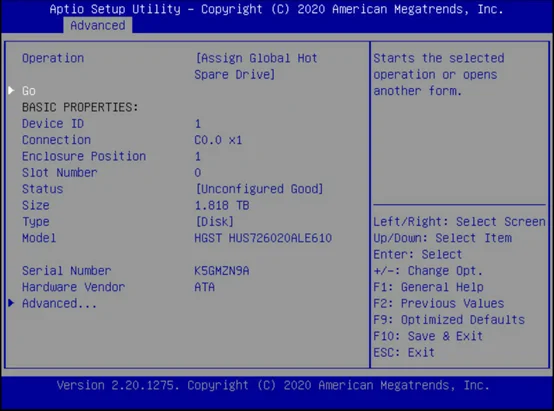This screenshot has height=411, width=554.
Task: Select the Operation label
Action: (53, 58)
